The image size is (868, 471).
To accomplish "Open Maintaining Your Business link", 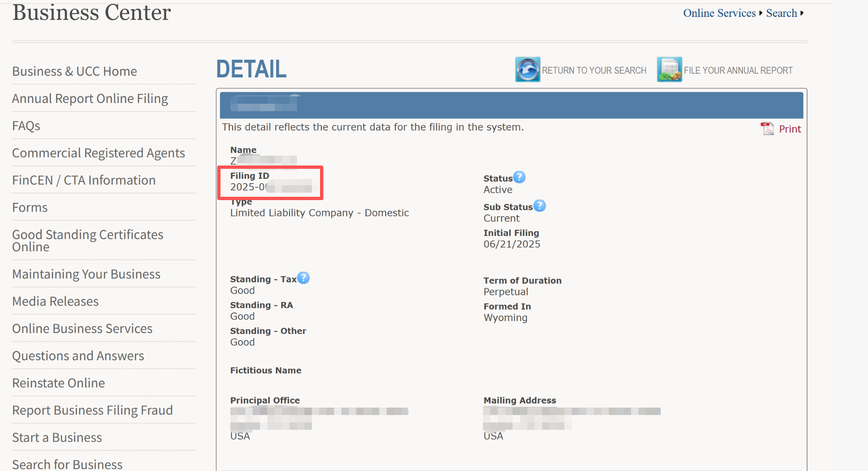I will [x=86, y=274].
